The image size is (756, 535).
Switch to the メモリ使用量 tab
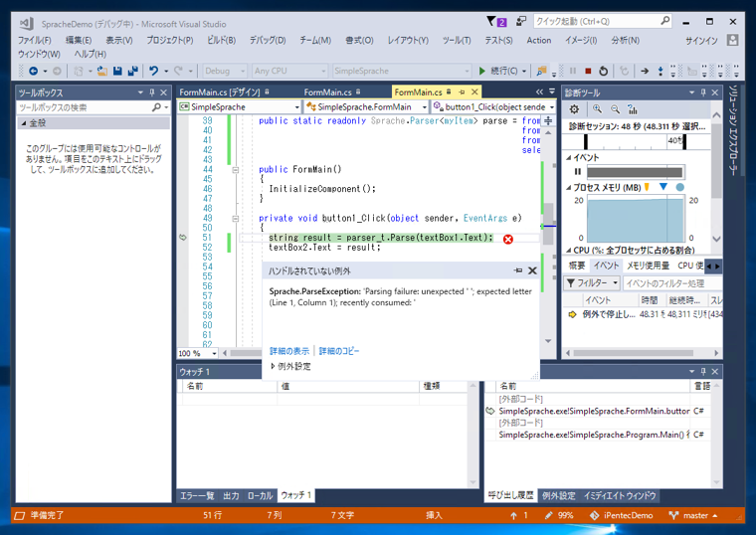tap(648, 266)
